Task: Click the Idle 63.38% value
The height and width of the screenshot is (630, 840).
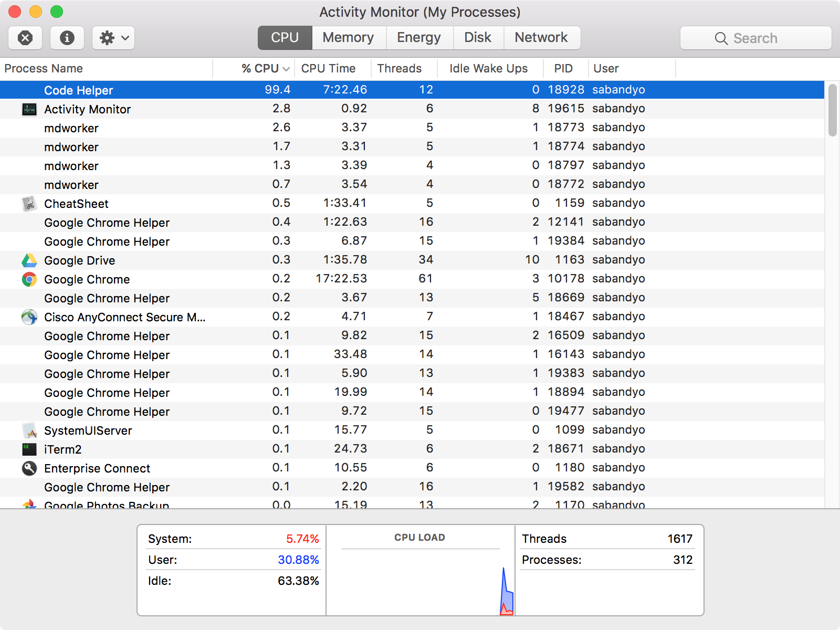Action: (298, 581)
